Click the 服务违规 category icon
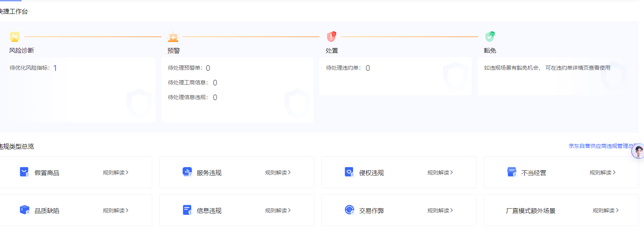This screenshot has height=233, width=644. (x=187, y=172)
